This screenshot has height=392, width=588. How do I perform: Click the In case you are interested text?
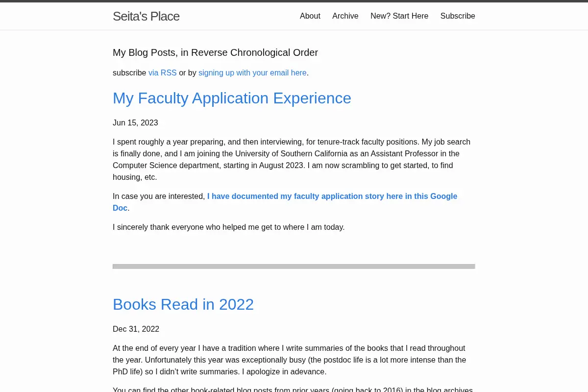coord(159,196)
